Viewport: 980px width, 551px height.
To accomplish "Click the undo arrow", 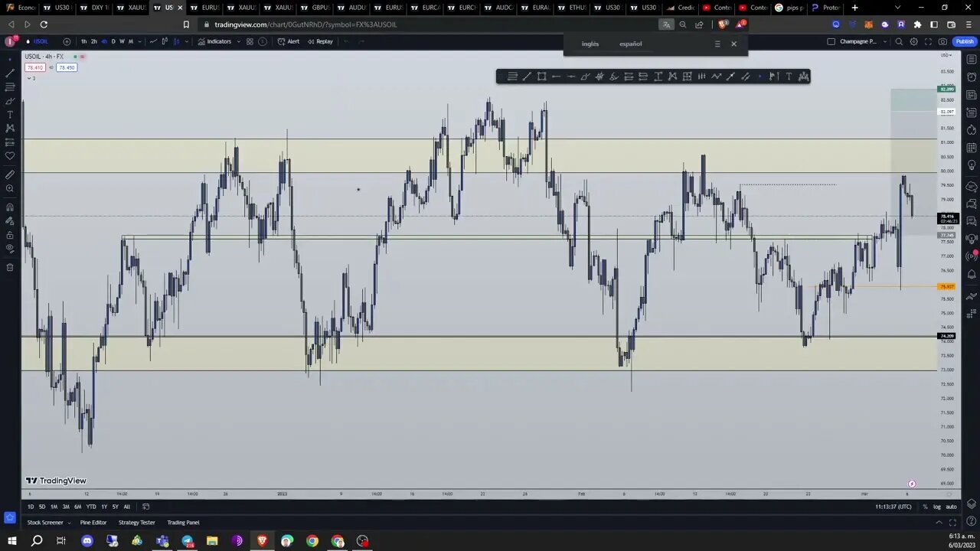I will click(345, 41).
